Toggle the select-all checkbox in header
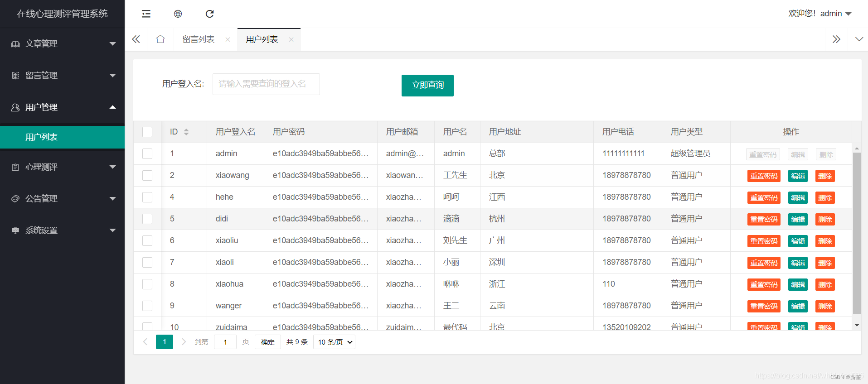Viewport: 868px width, 384px height. tap(147, 132)
